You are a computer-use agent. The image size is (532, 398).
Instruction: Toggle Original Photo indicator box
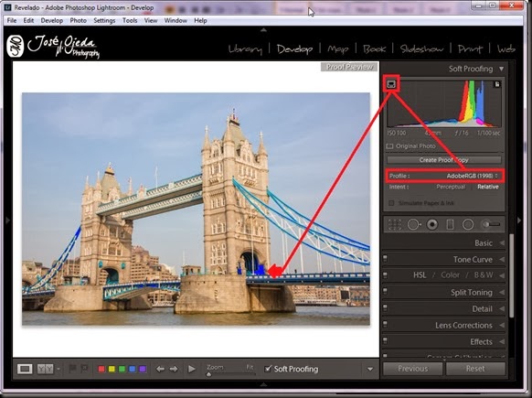pyautogui.click(x=389, y=146)
